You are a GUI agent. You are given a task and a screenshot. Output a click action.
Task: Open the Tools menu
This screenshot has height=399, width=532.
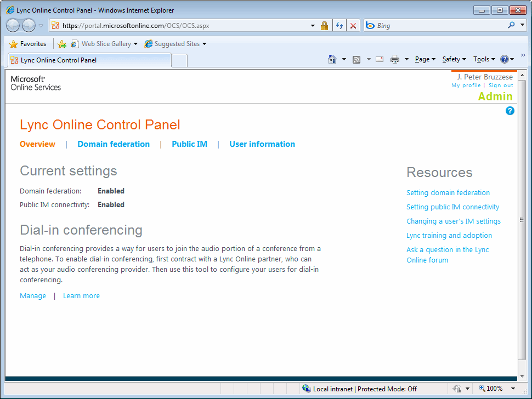pos(484,59)
